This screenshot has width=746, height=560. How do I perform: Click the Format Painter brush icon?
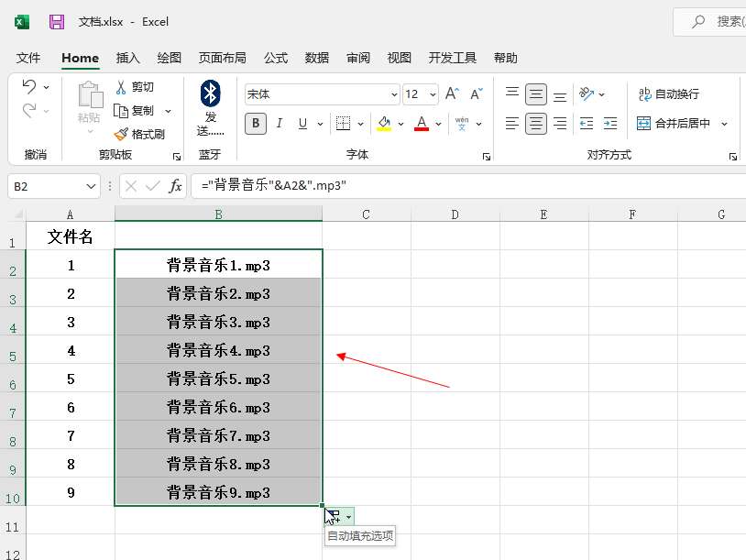click(x=121, y=134)
